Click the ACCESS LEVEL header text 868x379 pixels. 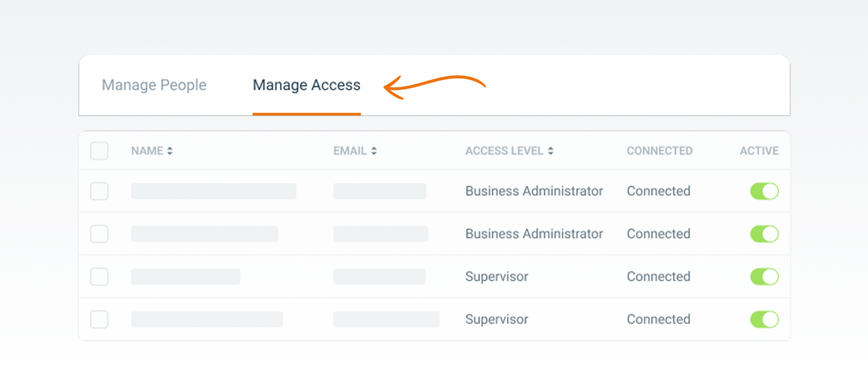(504, 151)
